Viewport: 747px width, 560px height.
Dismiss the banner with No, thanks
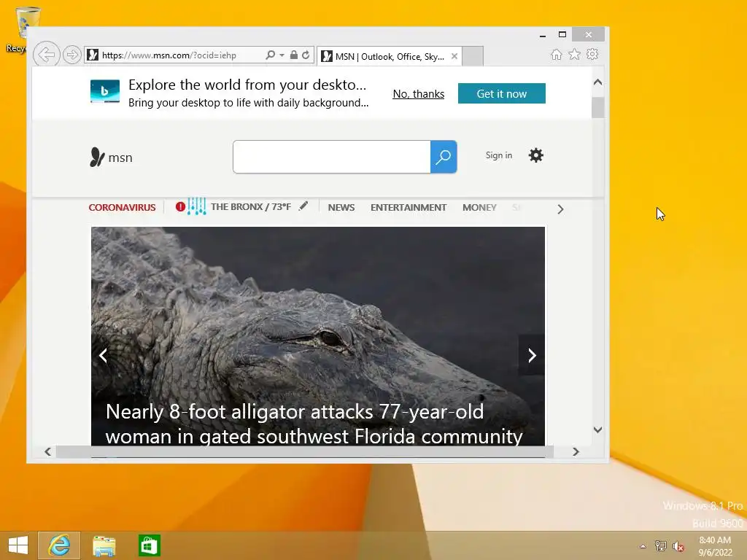[x=418, y=94]
